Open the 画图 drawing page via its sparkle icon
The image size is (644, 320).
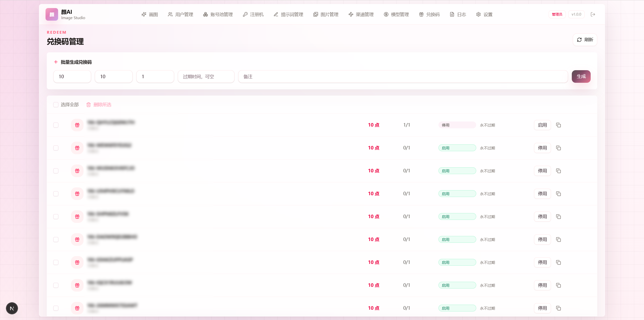(144, 14)
